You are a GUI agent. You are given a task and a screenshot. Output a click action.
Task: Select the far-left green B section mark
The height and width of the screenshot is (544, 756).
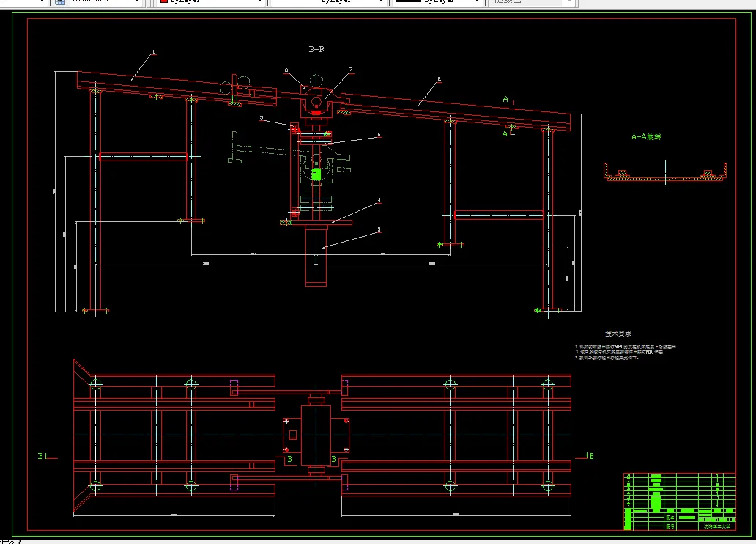[x=40, y=456]
